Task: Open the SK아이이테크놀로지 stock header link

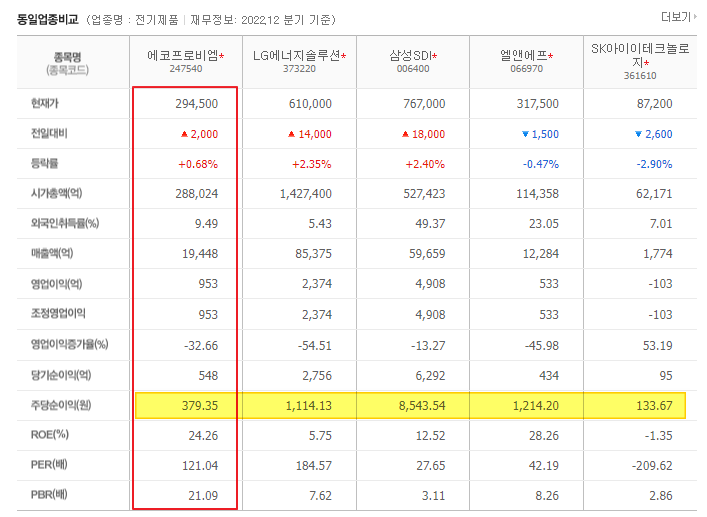Action: (640, 55)
